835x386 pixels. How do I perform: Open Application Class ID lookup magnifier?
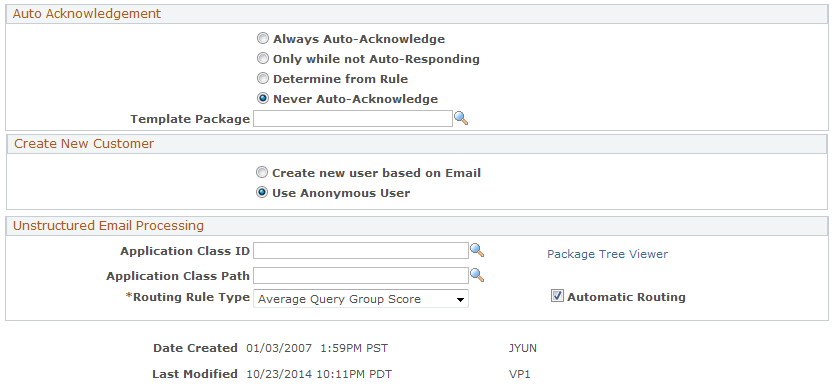click(x=477, y=250)
